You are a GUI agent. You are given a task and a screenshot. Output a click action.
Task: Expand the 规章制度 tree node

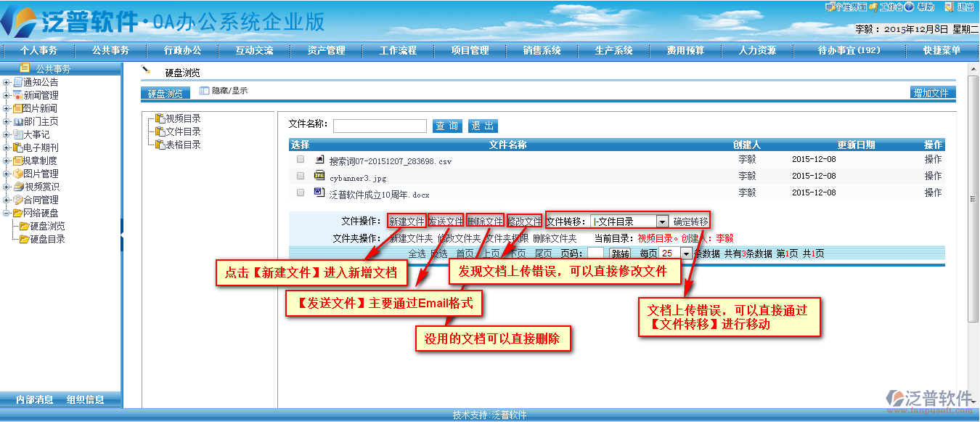(x=7, y=161)
